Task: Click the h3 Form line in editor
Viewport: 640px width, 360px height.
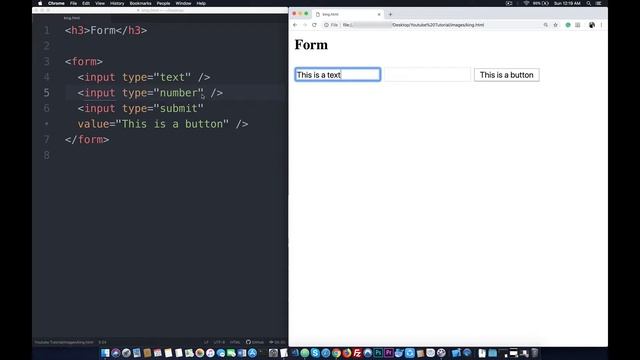Action: pos(106,30)
